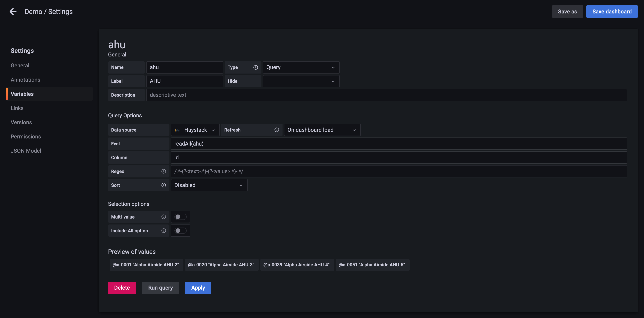Open the Sort info tooltip
The image size is (644, 318).
pos(164,185)
